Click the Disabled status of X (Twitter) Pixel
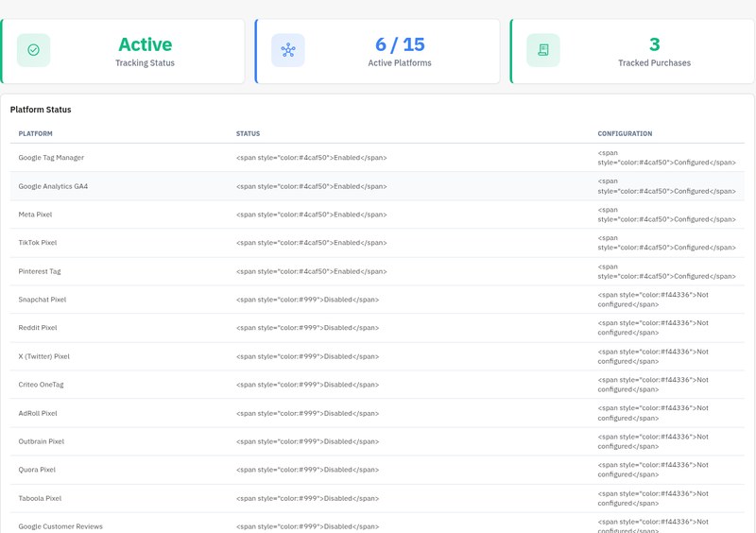 [x=308, y=356]
